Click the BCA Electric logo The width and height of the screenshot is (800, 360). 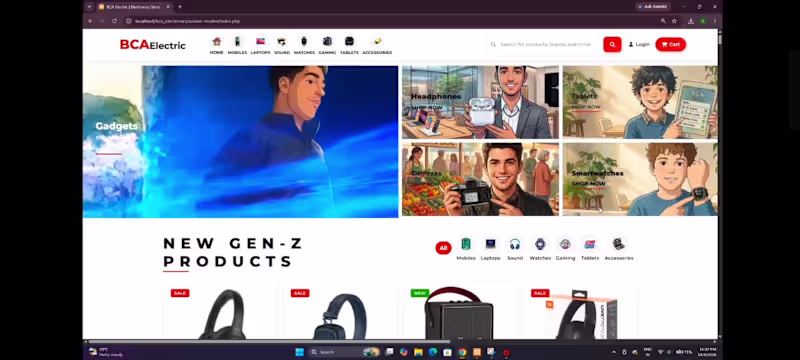153,45
